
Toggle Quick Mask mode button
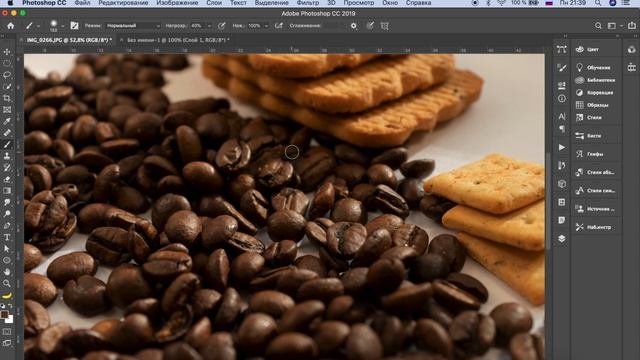pyautogui.click(x=7, y=332)
